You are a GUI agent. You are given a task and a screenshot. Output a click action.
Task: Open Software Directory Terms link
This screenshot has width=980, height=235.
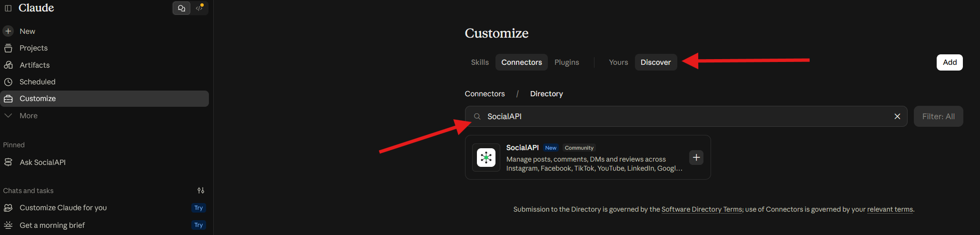tap(702, 209)
